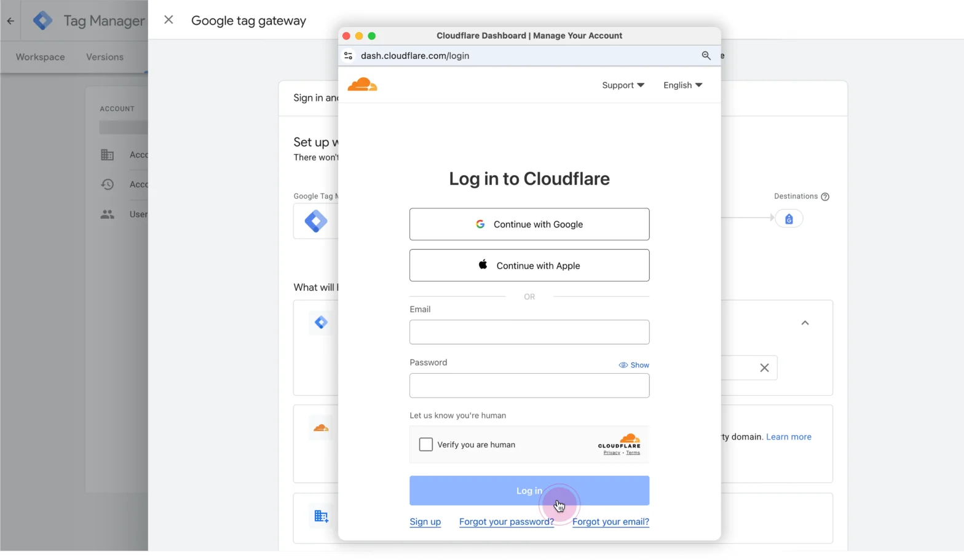This screenshot has height=560, width=964.
Task: Minimize the Cloudflare login window with yellow button
Action: [359, 36]
